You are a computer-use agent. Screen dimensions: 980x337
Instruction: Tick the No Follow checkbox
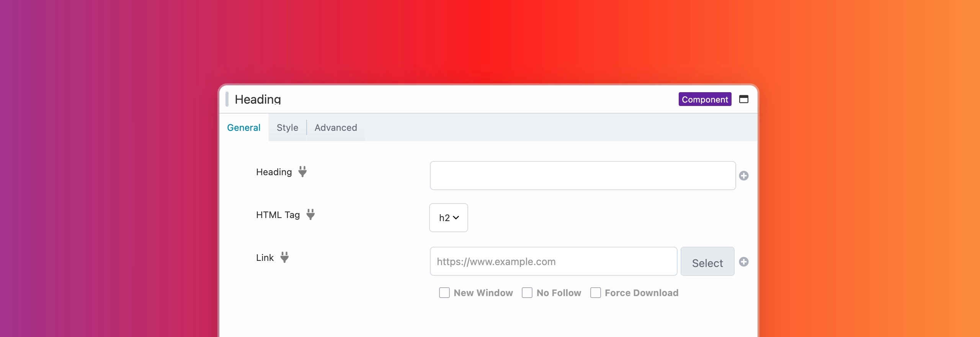(527, 293)
